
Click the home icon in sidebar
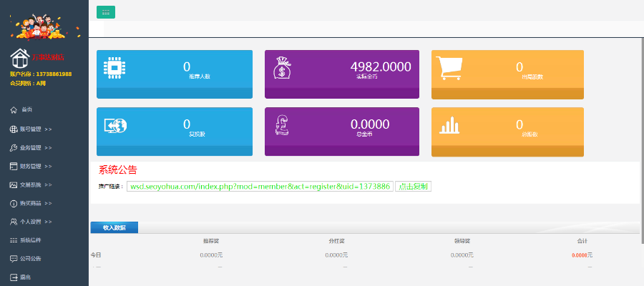coord(14,110)
